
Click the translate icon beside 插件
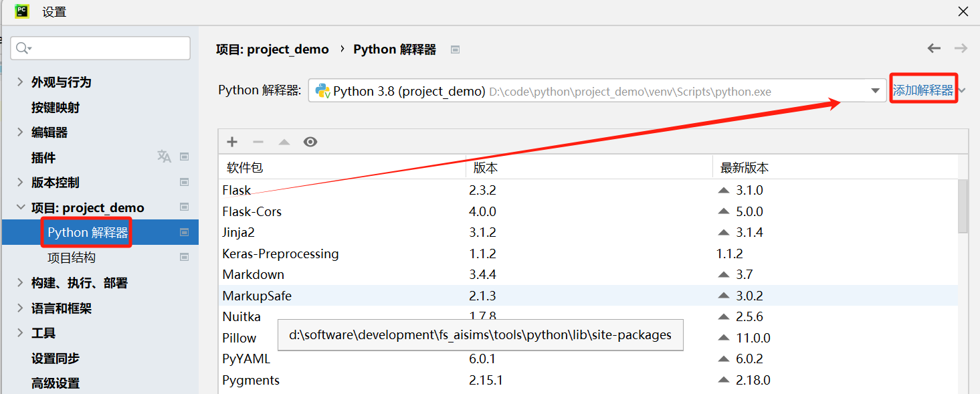point(164,157)
